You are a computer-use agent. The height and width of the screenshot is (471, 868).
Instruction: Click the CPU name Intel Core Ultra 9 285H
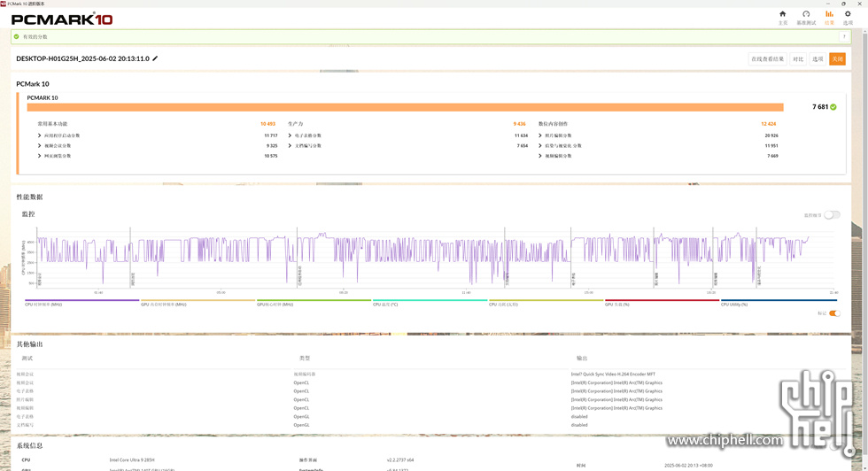(x=132, y=459)
